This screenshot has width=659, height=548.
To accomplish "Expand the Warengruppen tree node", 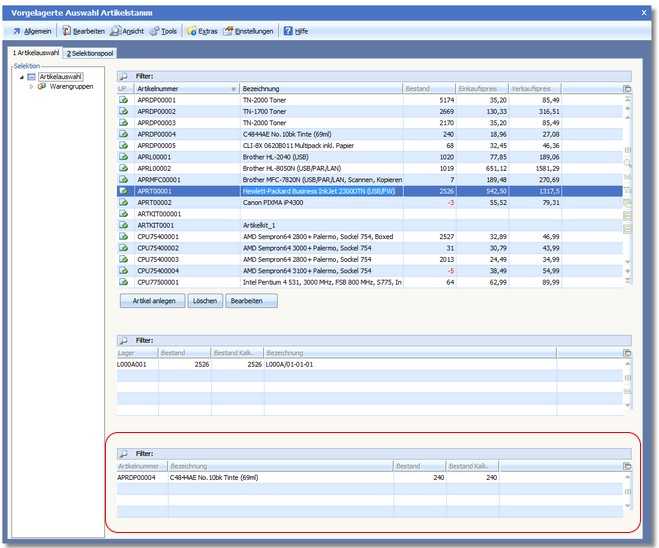I will click(31, 86).
